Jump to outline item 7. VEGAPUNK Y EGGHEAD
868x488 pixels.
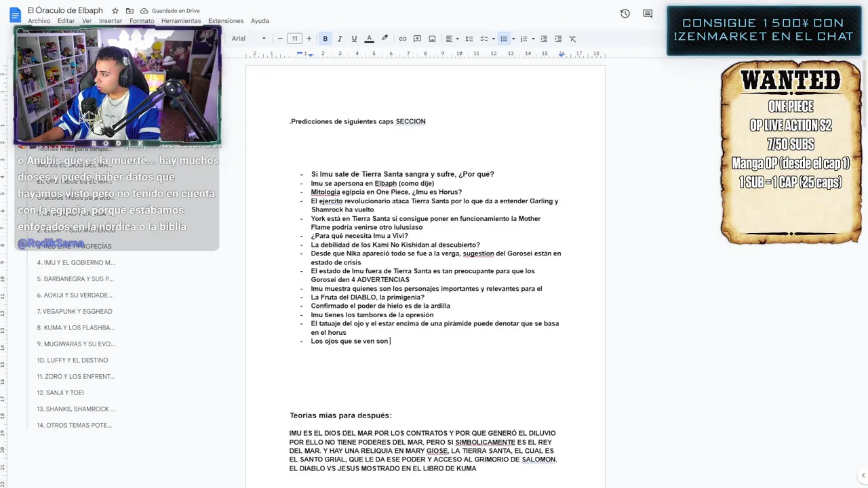[75, 311]
